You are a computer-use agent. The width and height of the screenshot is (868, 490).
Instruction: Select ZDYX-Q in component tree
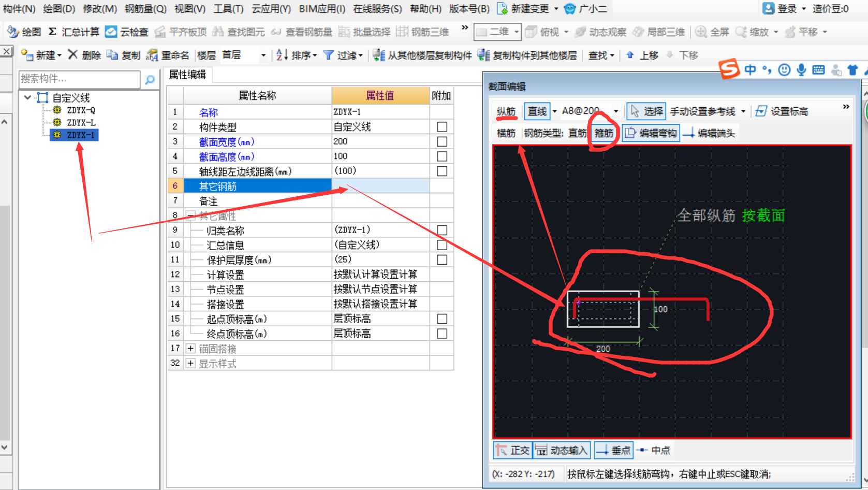click(x=81, y=110)
